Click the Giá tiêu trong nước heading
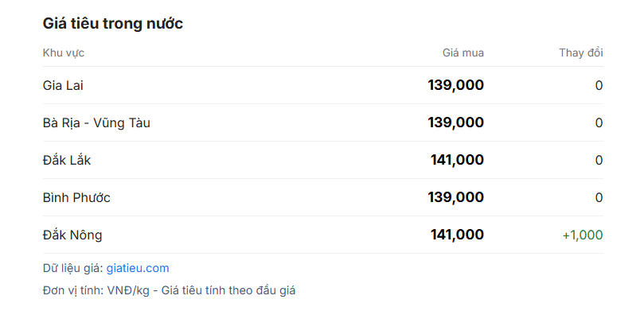The height and width of the screenshot is (311, 644). (112, 23)
